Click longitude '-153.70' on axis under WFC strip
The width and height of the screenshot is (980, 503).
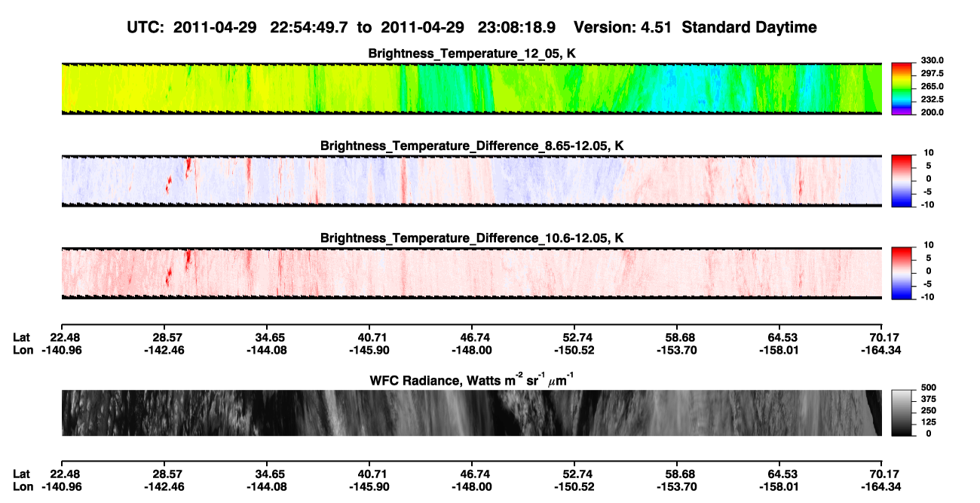click(676, 487)
